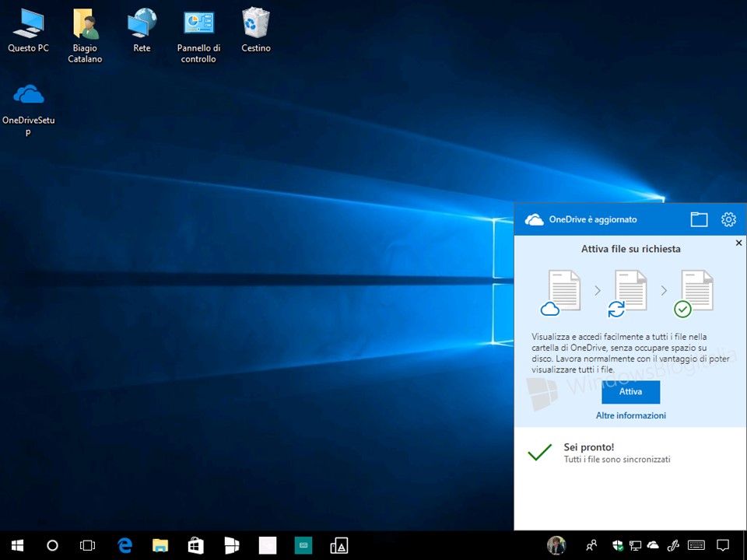Screen dimensions: 747x560
Task: Open the Action Center notifications icon
Action: click(723, 545)
